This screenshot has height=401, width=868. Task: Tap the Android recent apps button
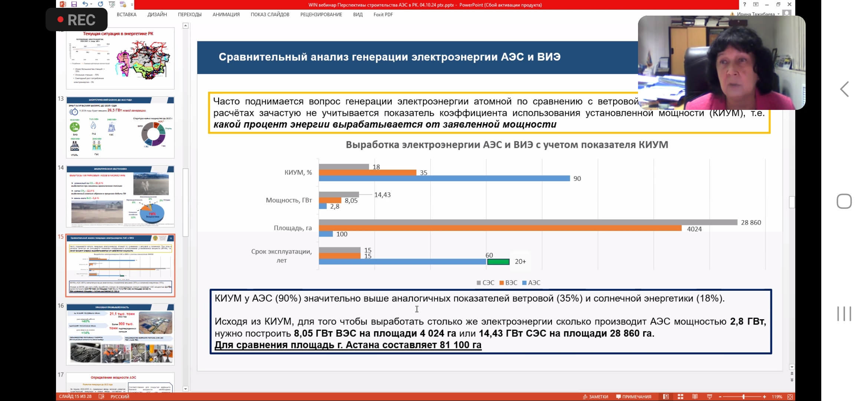click(844, 314)
